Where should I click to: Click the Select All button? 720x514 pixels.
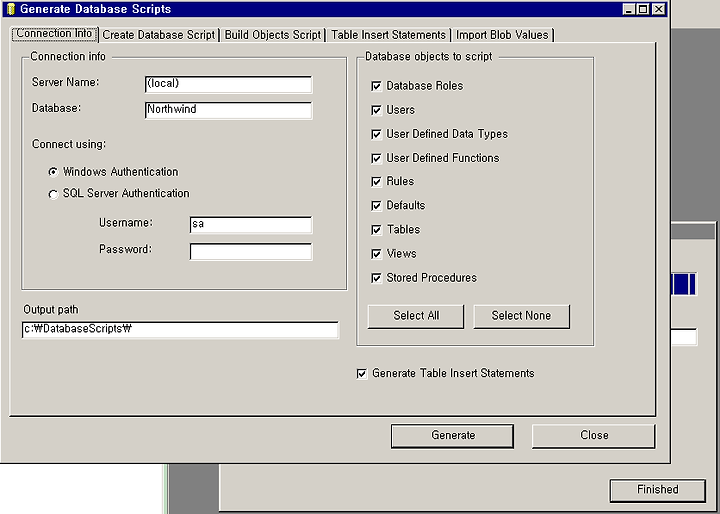pos(416,316)
